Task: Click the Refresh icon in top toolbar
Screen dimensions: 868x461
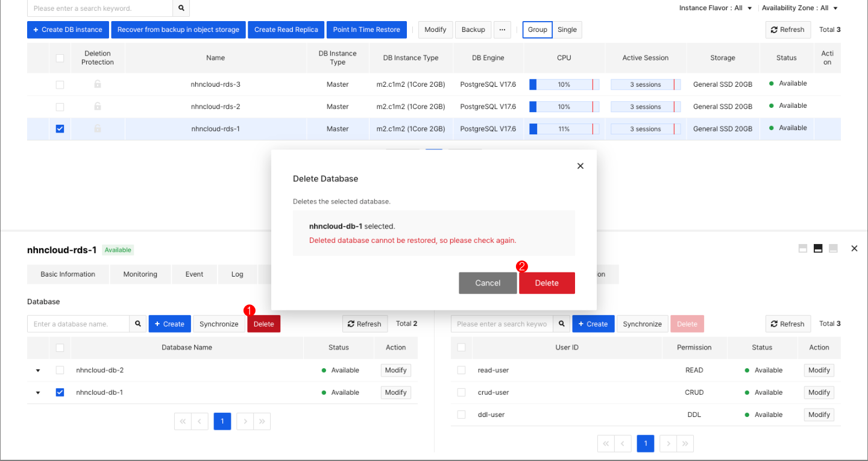Action: 787,29
